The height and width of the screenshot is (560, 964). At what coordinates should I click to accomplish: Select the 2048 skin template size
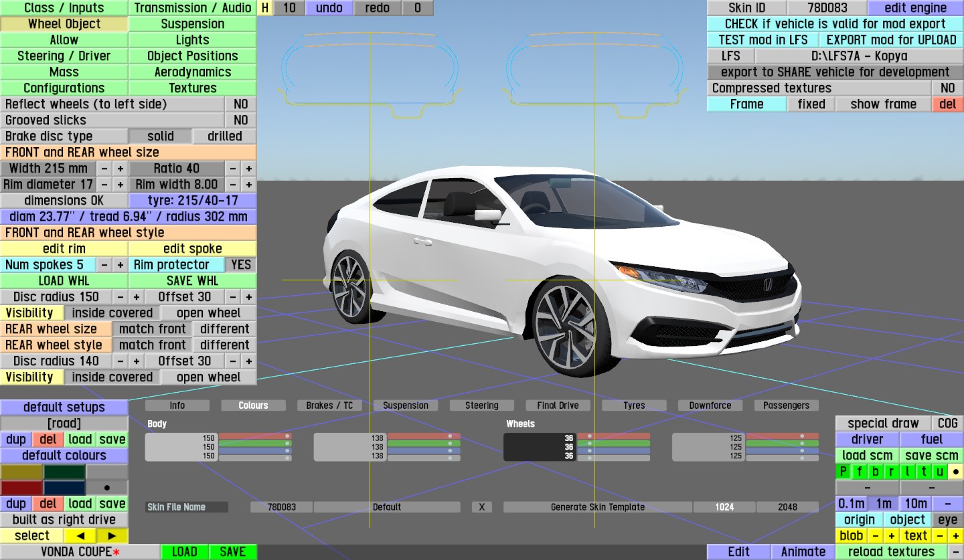787,507
